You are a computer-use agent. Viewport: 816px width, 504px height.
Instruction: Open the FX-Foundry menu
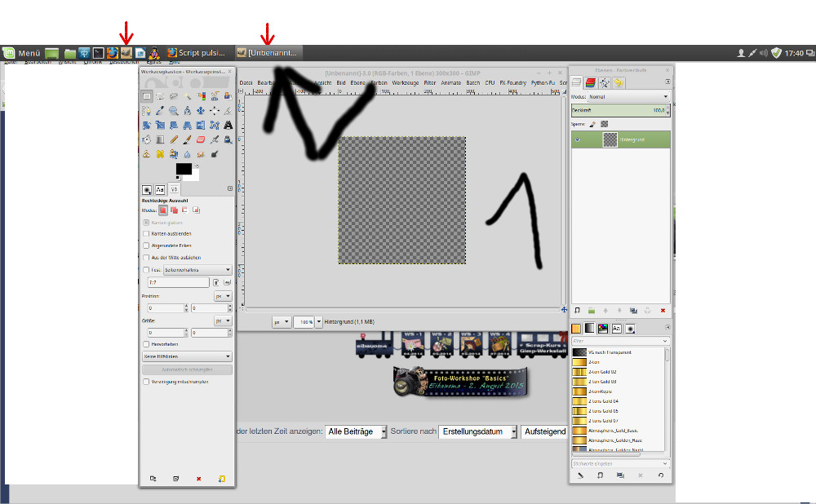513,82
